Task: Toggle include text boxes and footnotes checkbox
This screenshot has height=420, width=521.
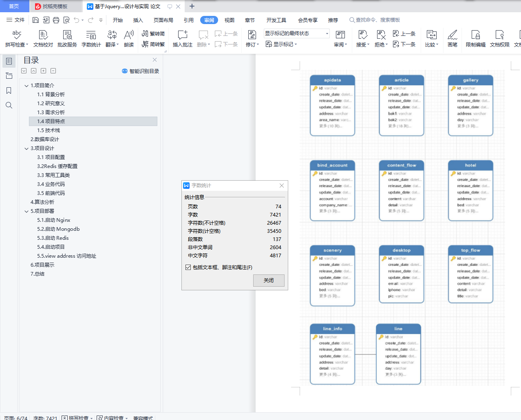Action: coord(188,267)
